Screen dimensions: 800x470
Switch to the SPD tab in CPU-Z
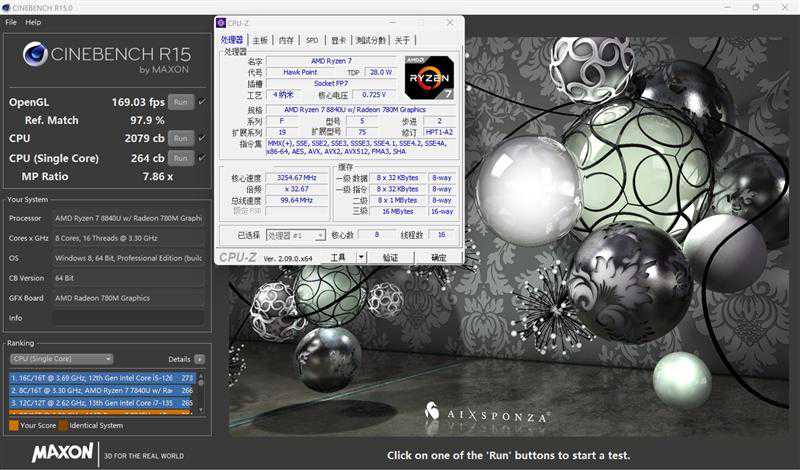(x=312, y=40)
